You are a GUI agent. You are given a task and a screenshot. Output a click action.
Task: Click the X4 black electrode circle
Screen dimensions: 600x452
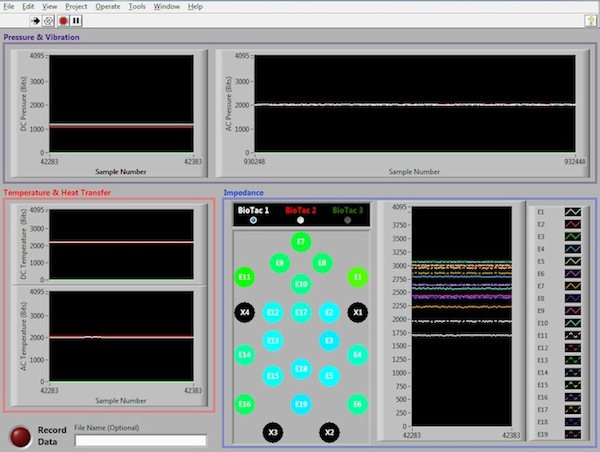[x=243, y=312]
